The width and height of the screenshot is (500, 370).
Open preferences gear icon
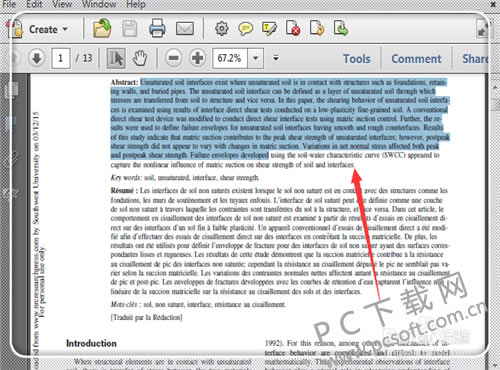tap(222, 29)
